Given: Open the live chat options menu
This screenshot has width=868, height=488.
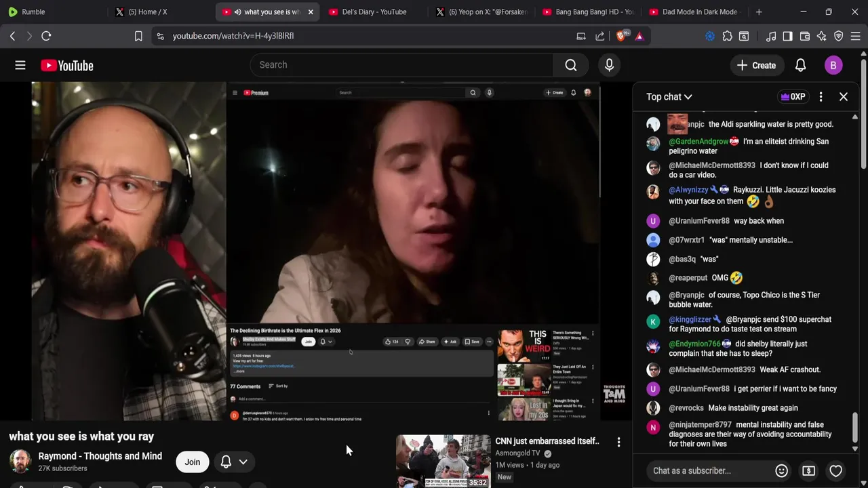Looking at the screenshot, I should (x=821, y=97).
